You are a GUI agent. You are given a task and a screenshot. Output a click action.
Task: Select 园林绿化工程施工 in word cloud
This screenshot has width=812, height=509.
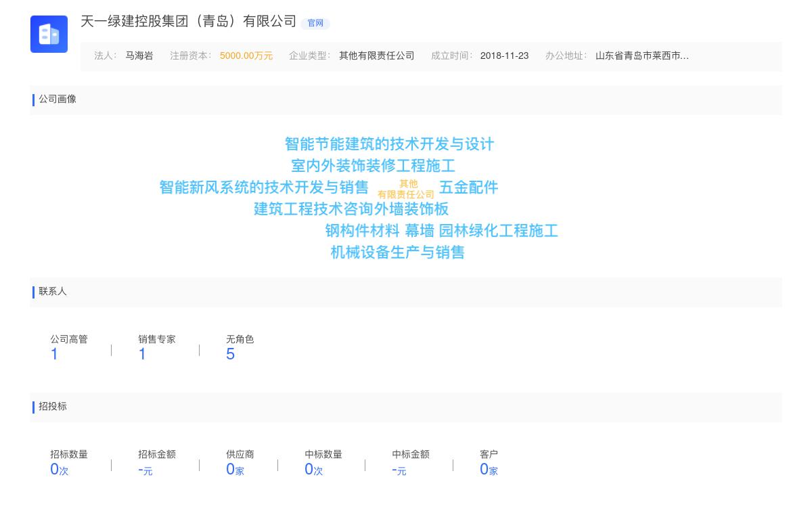pyautogui.click(x=498, y=231)
